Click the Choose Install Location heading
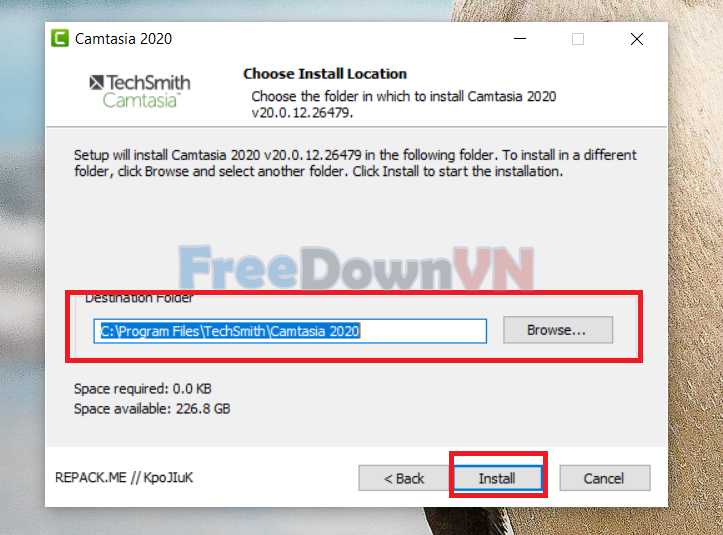The width and height of the screenshot is (723, 535). pos(325,74)
